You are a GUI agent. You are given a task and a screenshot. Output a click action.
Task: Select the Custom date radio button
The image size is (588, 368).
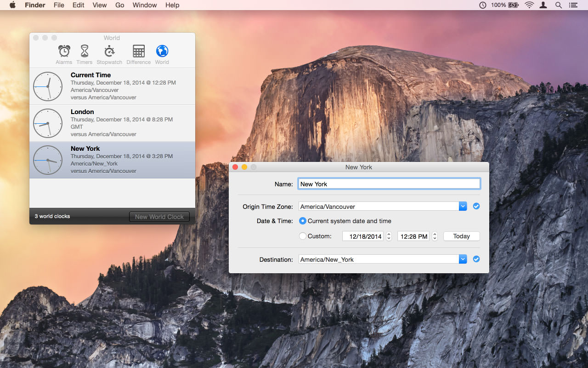tap(303, 236)
